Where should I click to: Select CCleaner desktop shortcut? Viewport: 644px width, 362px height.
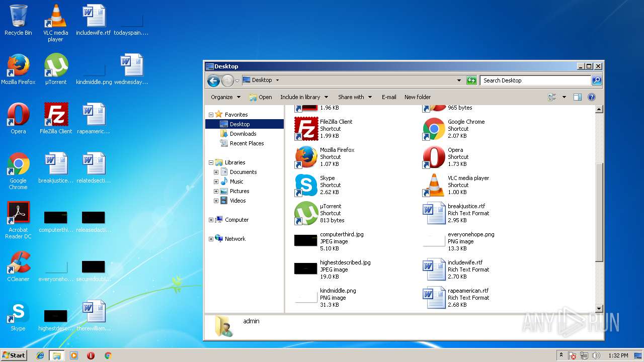coord(18,266)
